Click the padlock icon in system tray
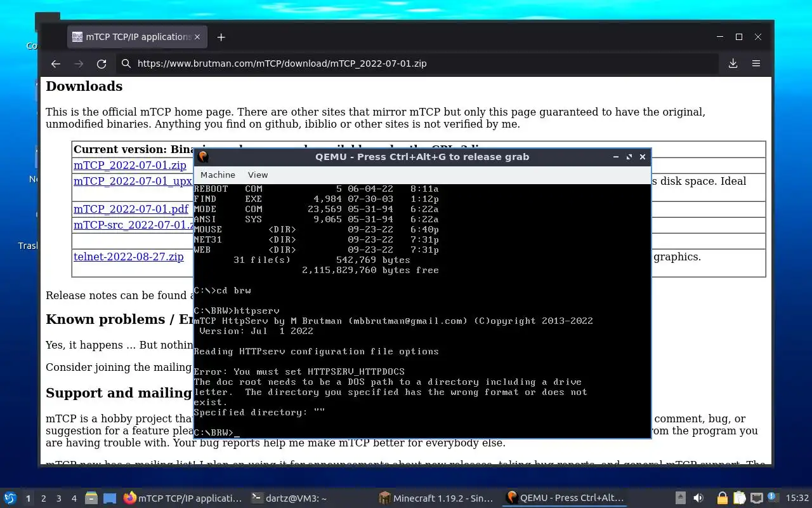This screenshot has width=812, height=508. pos(722,498)
